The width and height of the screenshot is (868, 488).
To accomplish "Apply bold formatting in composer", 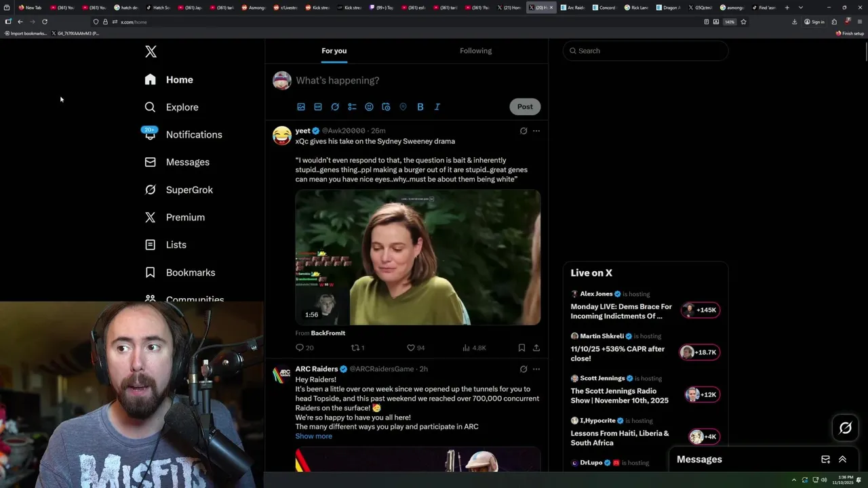I will click(x=420, y=106).
